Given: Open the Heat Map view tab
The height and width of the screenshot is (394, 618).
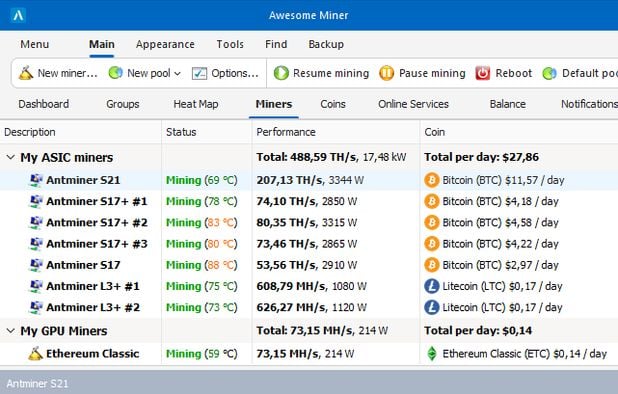Looking at the screenshot, I should pos(196,104).
